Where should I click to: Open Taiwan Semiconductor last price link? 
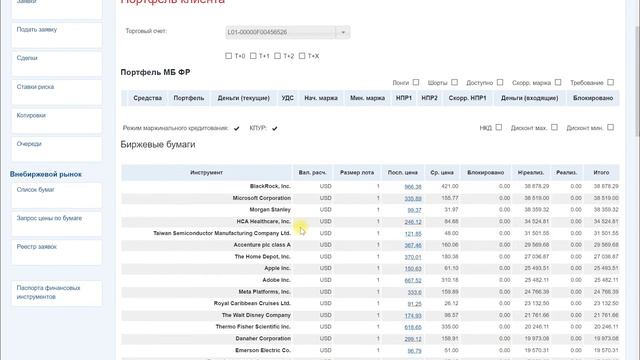click(x=413, y=233)
